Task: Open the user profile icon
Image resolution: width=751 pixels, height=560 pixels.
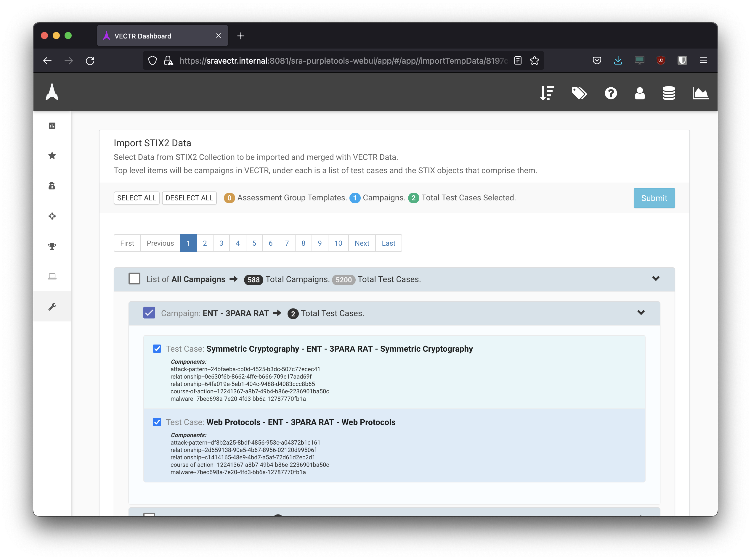Action: coord(639,93)
